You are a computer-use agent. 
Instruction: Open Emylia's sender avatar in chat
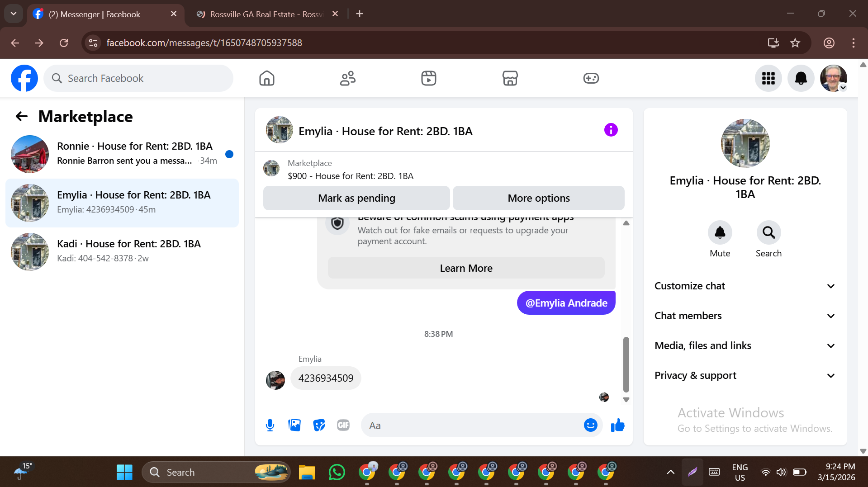[275, 380]
